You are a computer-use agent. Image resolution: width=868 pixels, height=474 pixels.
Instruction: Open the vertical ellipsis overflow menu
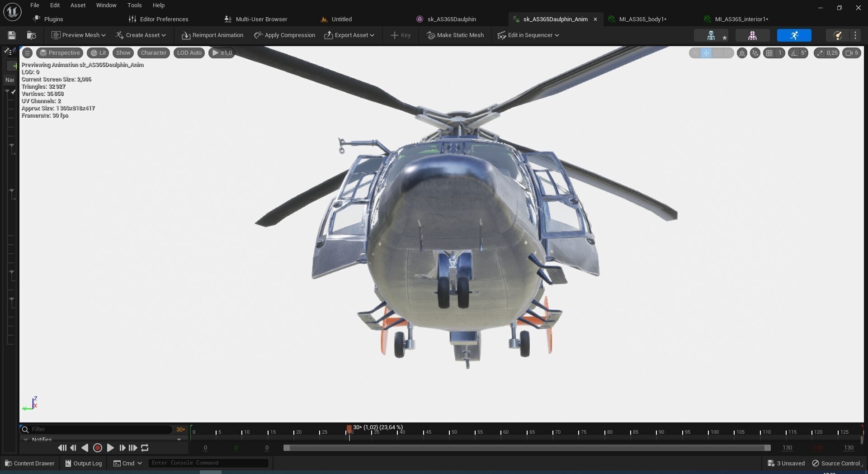pyautogui.click(x=855, y=35)
